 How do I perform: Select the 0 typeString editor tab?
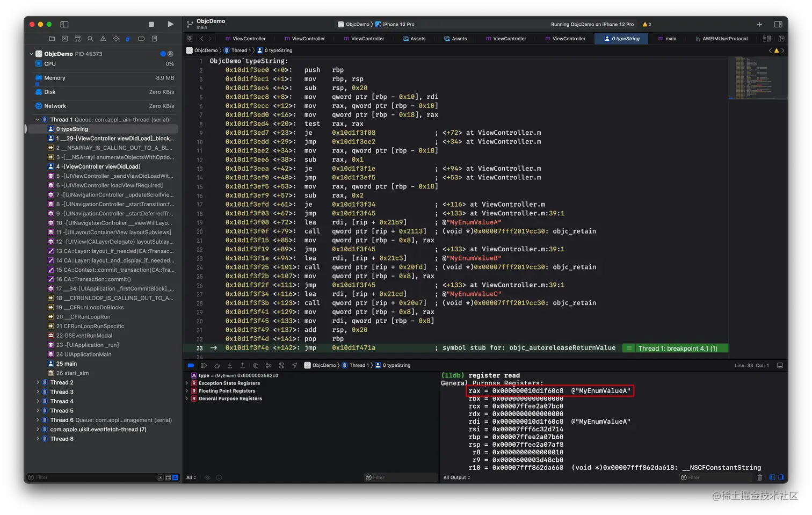(x=622, y=39)
